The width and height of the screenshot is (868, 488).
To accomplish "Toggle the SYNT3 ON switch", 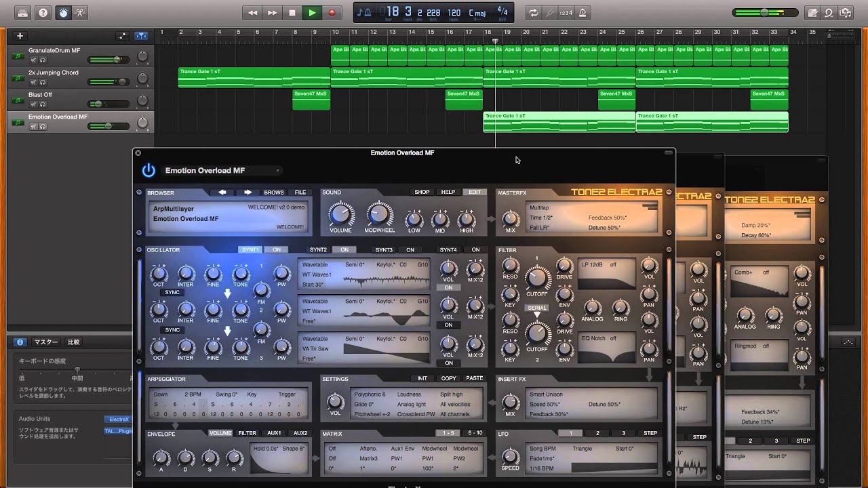I will coord(410,249).
